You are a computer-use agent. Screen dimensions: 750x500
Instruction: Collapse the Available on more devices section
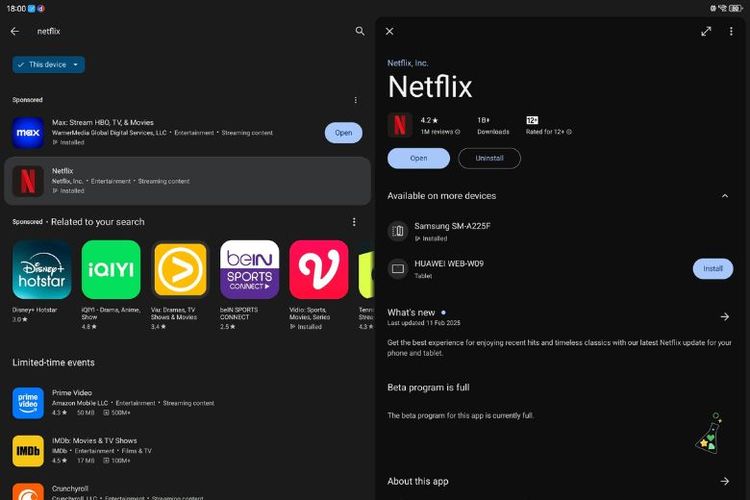pos(725,196)
